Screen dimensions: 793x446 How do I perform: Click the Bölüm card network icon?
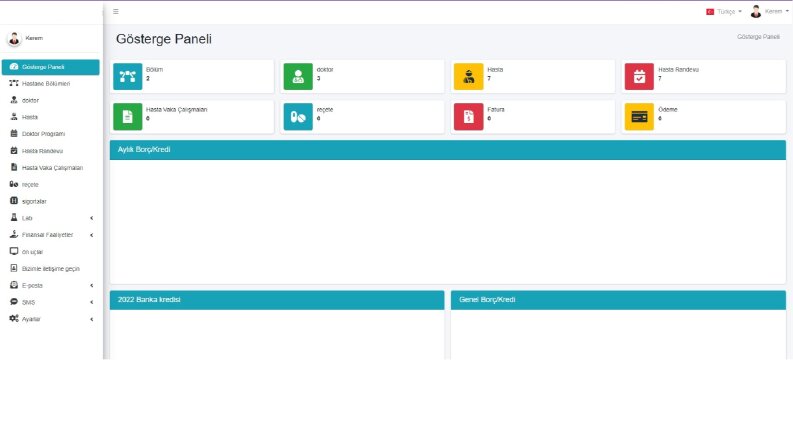click(127, 76)
